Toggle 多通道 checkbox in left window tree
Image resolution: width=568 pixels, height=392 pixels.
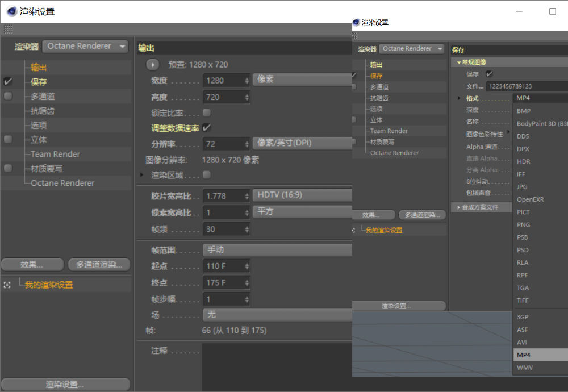pos(7,96)
